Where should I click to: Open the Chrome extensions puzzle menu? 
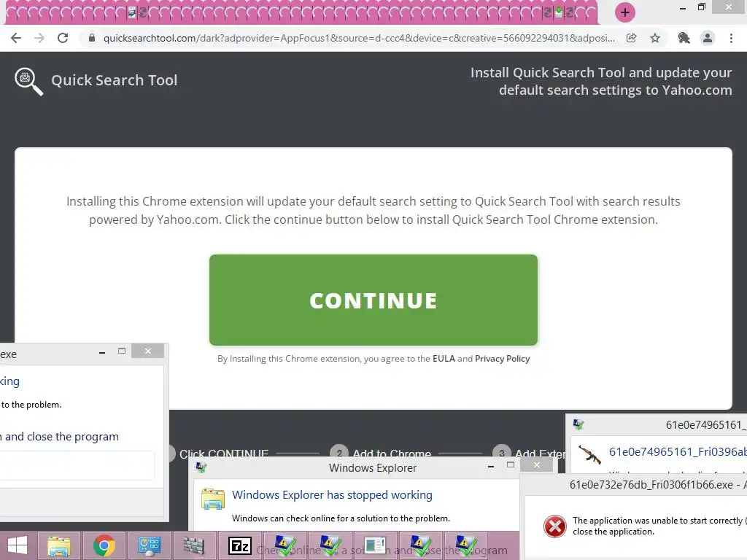[x=684, y=38]
